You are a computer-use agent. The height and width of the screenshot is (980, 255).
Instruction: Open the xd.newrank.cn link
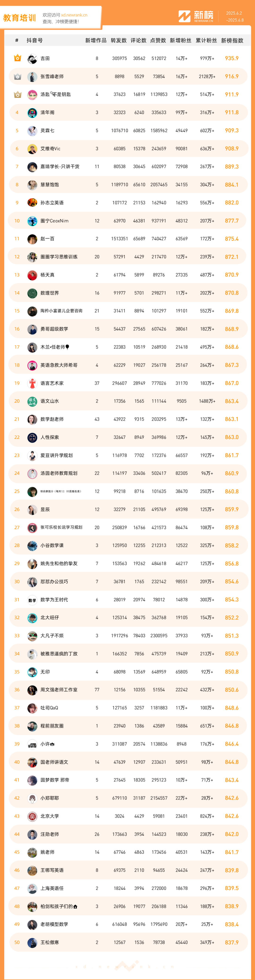coord(74,15)
